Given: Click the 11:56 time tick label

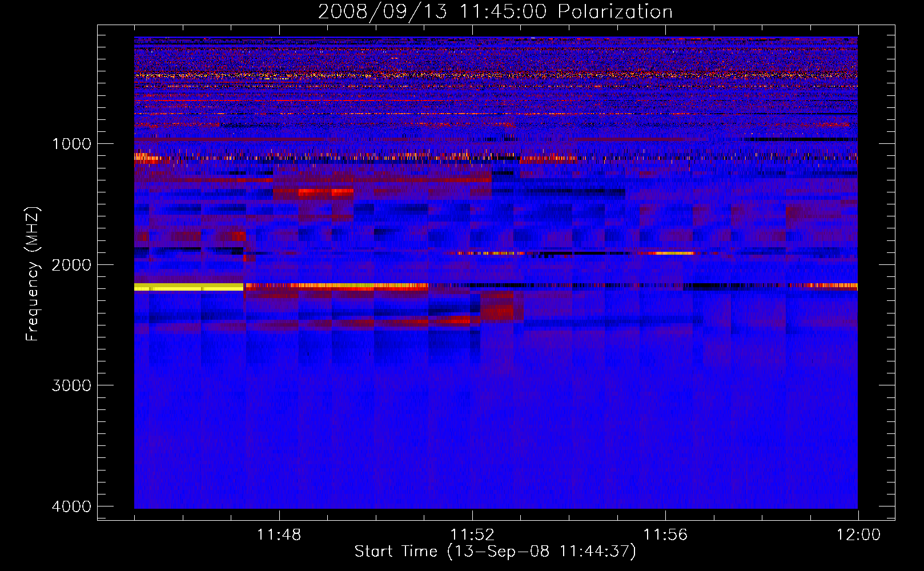Looking at the screenshot, I should point(665,535).
